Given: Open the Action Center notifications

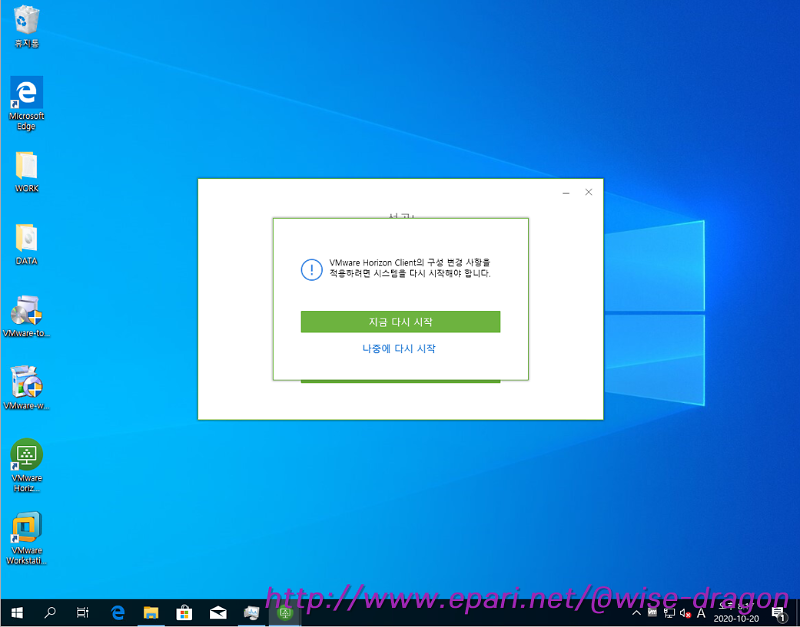Looking at the screenshot, I should 778,613.
